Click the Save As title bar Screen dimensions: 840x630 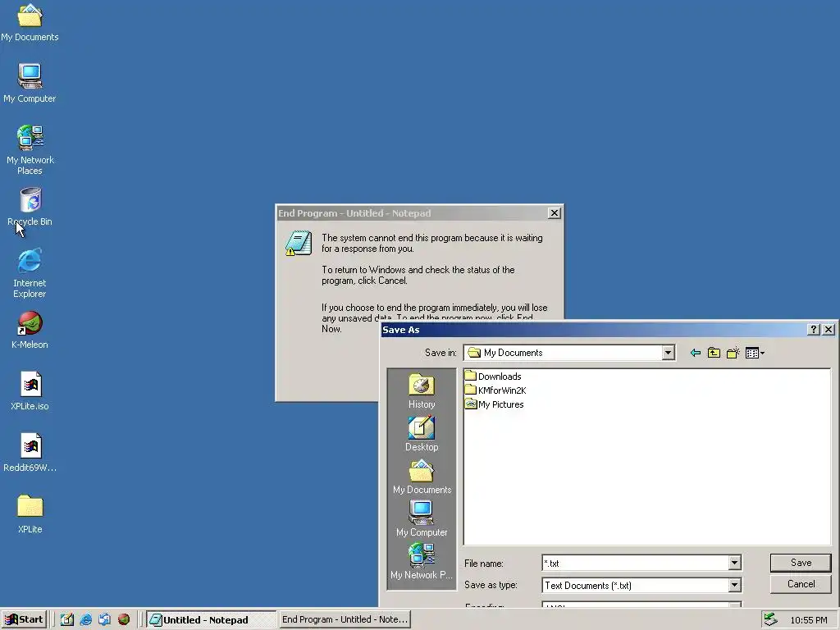click(592, 330)
